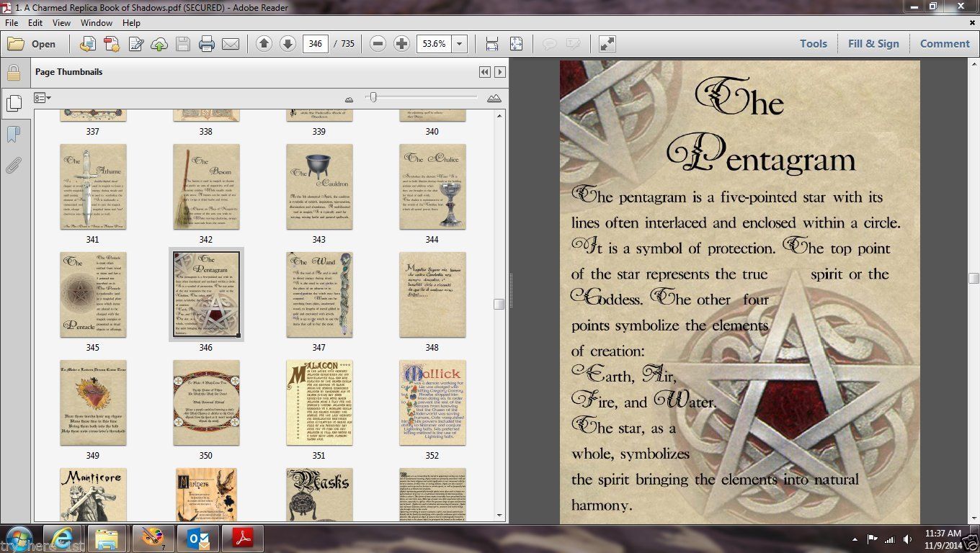Click Adobe Reader icon in taskbar
This screenshot has width=980, height=553.
click(x=242, y=539)
